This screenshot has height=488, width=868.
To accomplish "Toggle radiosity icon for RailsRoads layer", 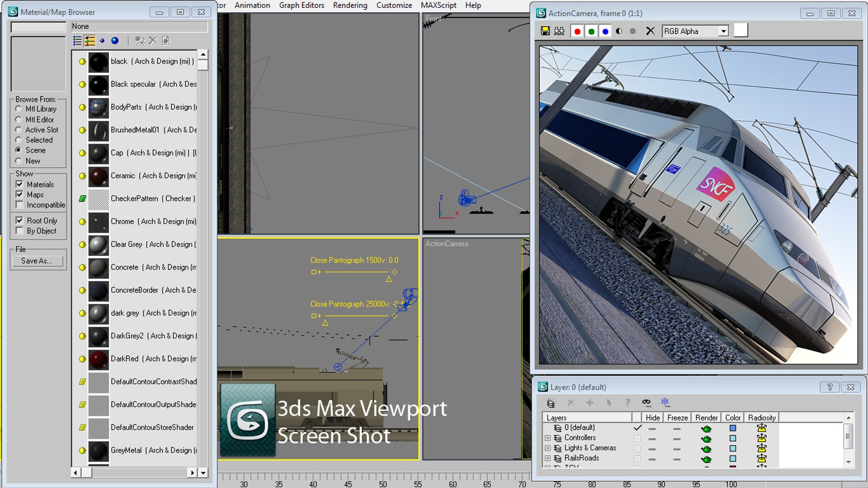I will (762, 458).
